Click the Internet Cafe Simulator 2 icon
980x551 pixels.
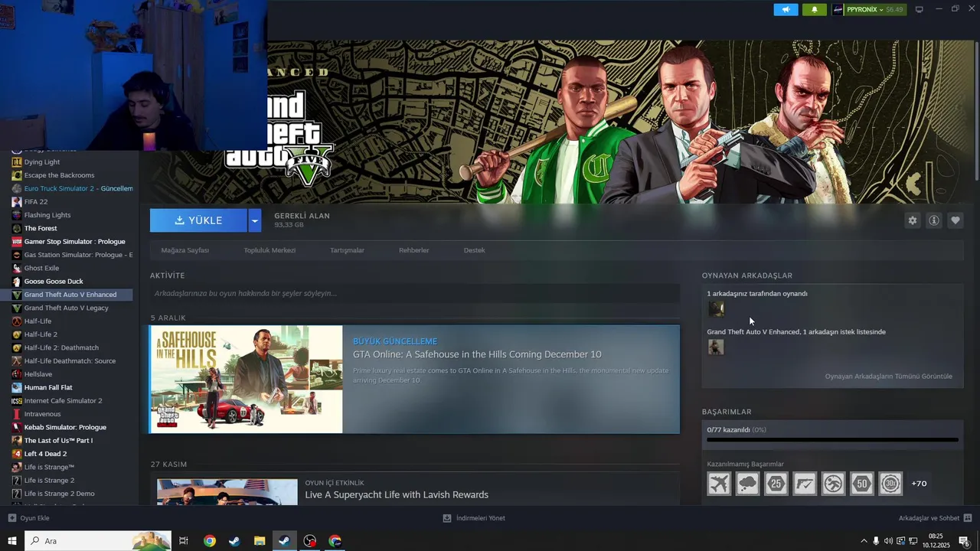tap(17, 401)
